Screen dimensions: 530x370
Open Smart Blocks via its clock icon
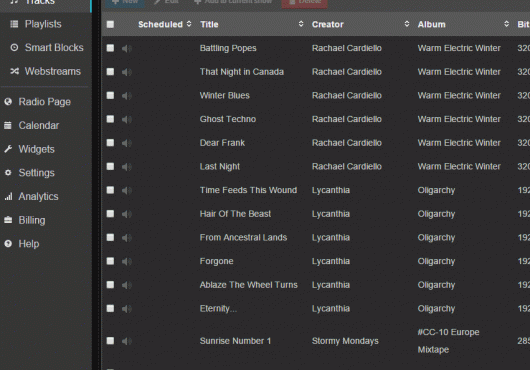point(14,48)
